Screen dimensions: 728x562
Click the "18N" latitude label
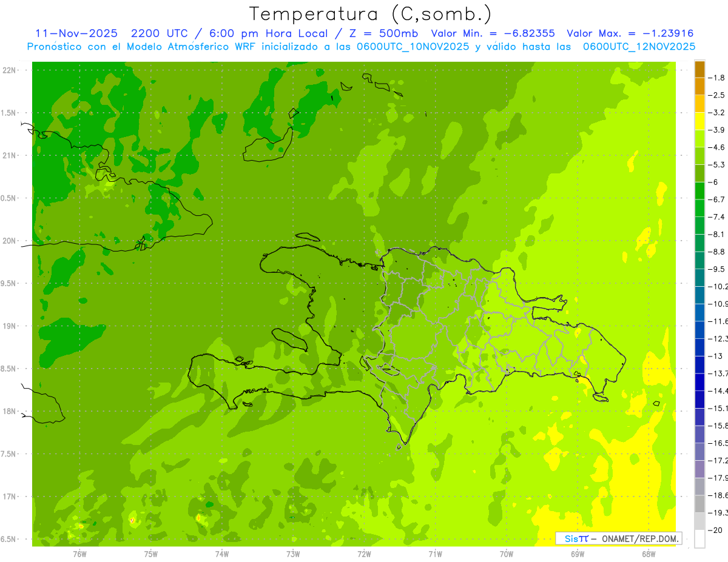click(x=10, y=411)
